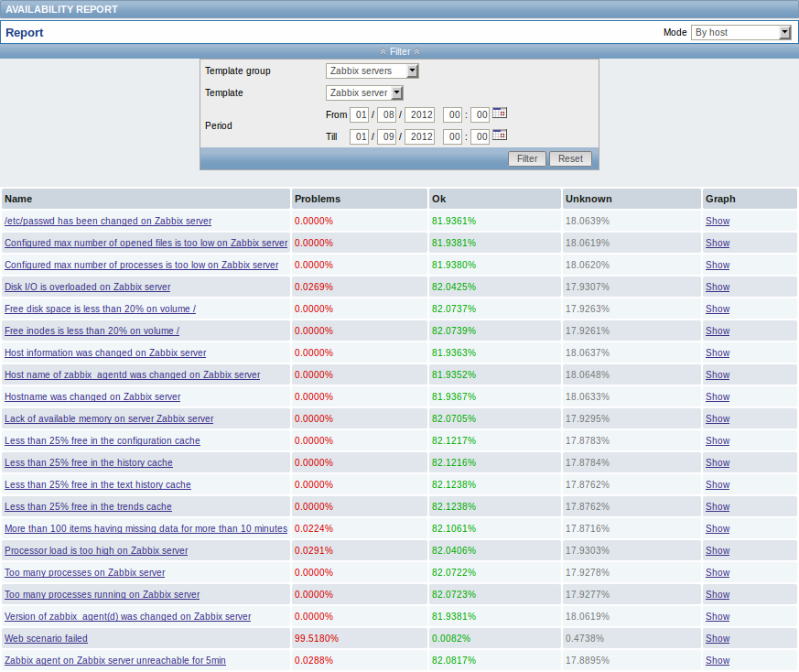Open Less than 25% free trends cache link
This screenshot has width=799, height=672.
[88, 505]
